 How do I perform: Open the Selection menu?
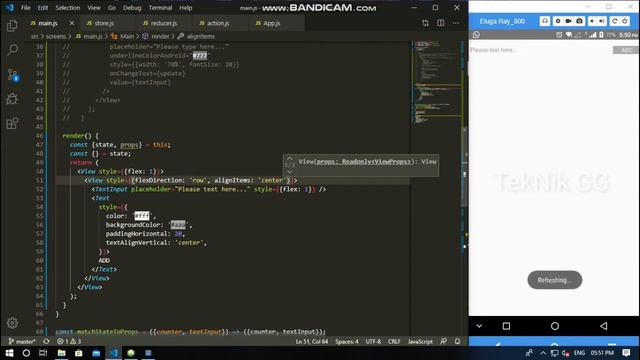pyautogui.click(x=68, y=8)
